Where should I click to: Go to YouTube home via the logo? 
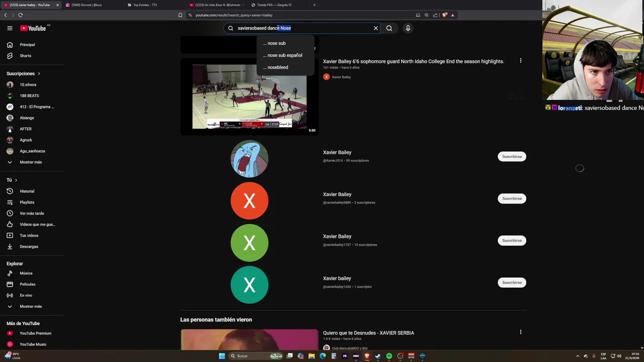pos(33,28)
